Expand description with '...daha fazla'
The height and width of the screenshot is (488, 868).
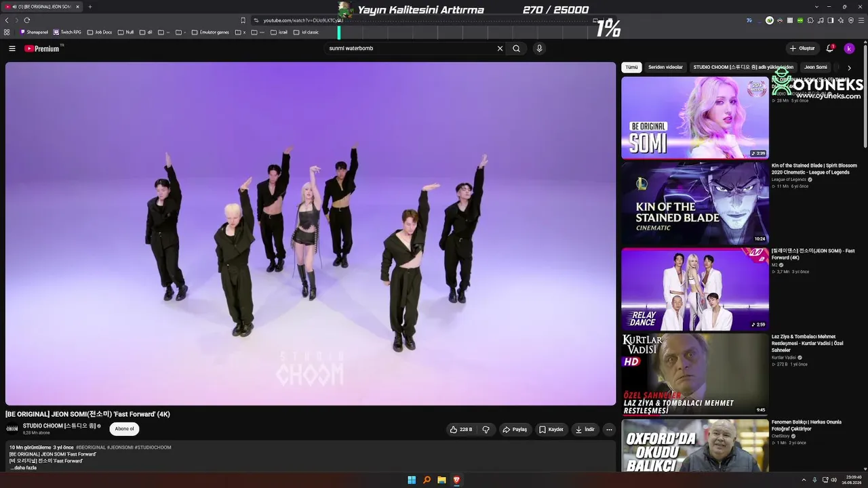tap(23, 468)
